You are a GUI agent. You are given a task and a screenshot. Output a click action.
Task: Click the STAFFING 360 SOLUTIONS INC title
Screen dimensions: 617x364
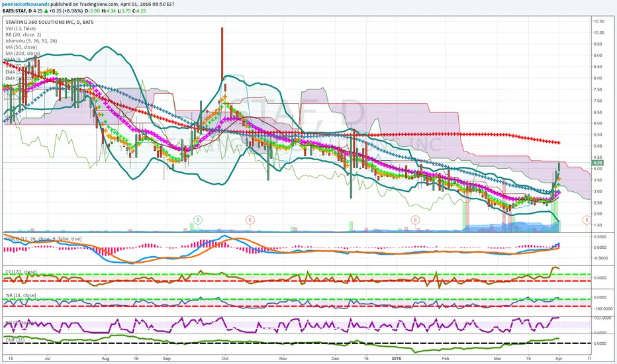tap(50, 22)
